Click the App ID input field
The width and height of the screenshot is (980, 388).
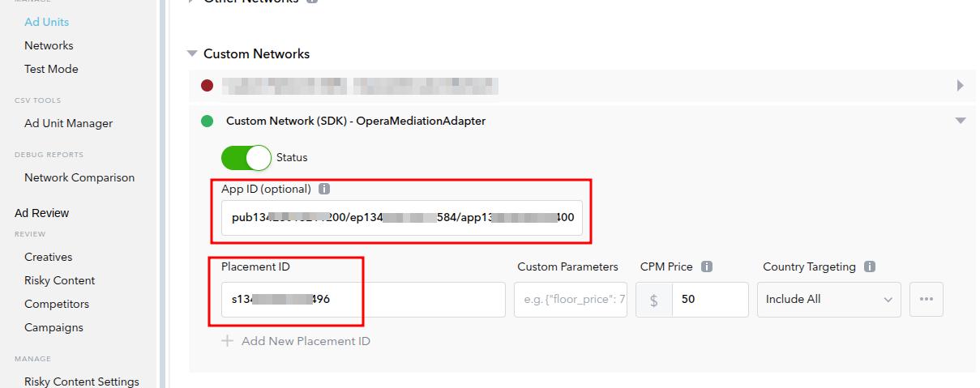pyautogui.click(x=401, y=218)
